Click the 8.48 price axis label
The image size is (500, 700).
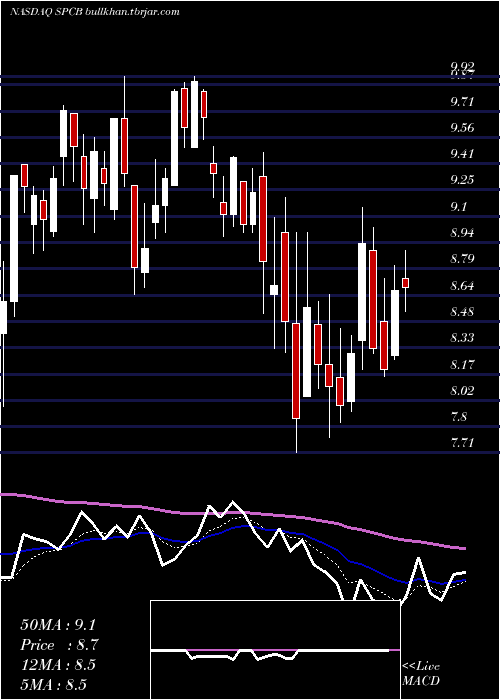click(462, 312)
